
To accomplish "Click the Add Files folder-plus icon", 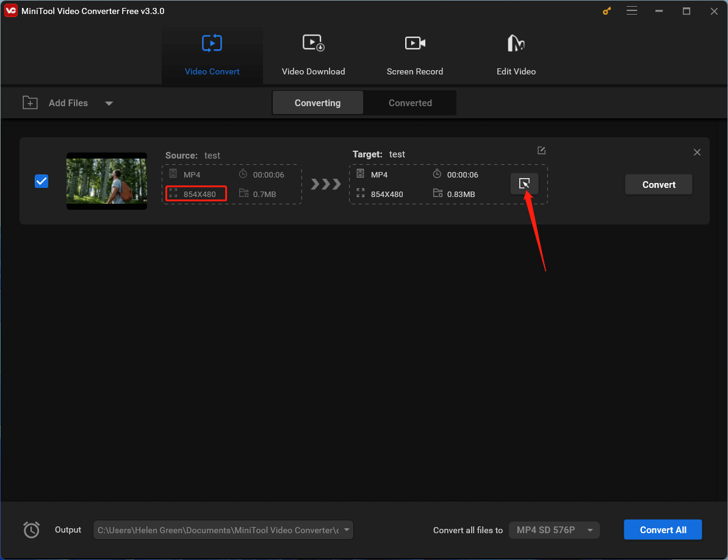I will click(30, 102).
